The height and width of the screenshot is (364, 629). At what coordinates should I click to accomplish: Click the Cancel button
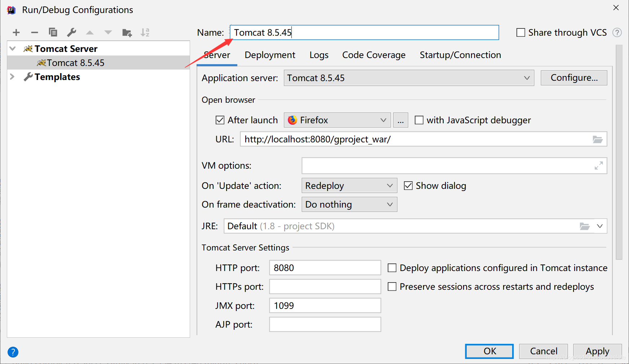coord(544,351)
